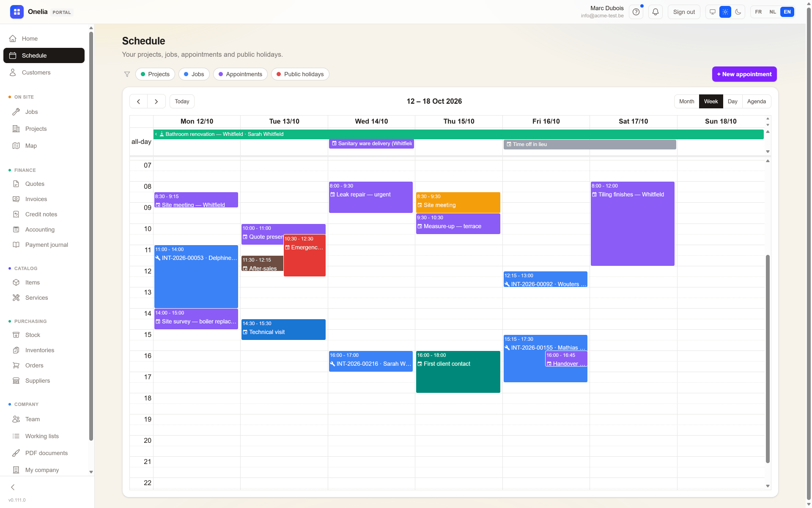Open Time off in lieu all-day event
The height and width of the screenshot is (508, 812).
point(590,144)
